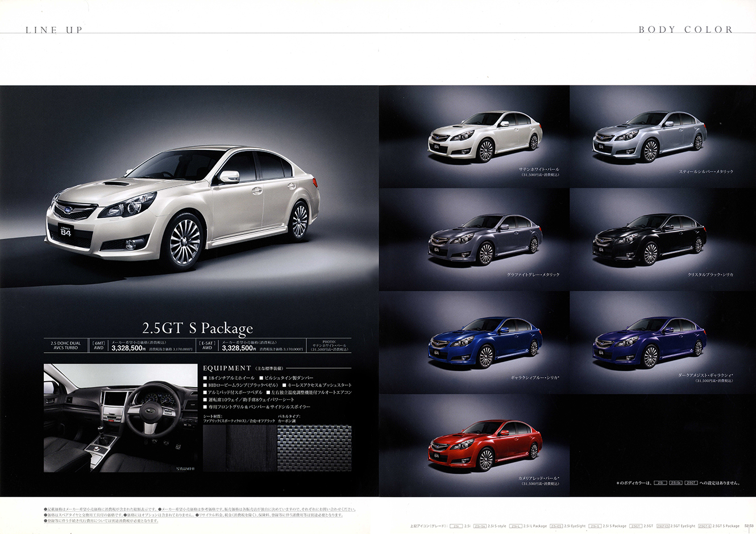
Task: Click the ギャラクシィブルー・シリカ color name
Action: [x=535, y=378]
